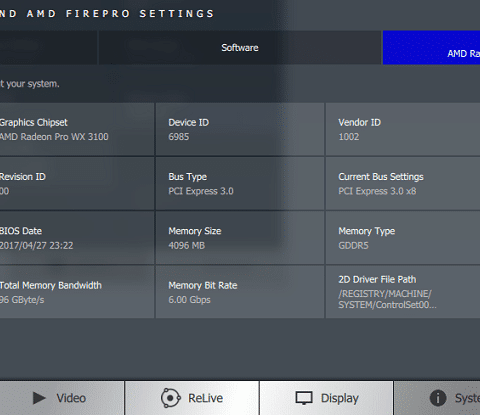The image size is (480, 415).
Task: Click BIOS Date value 2017/04/27 23:22
Action: point(36,246)
